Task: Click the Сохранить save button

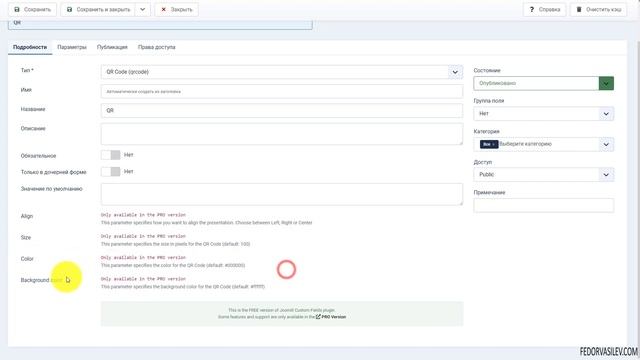Action: coord(32,9)
